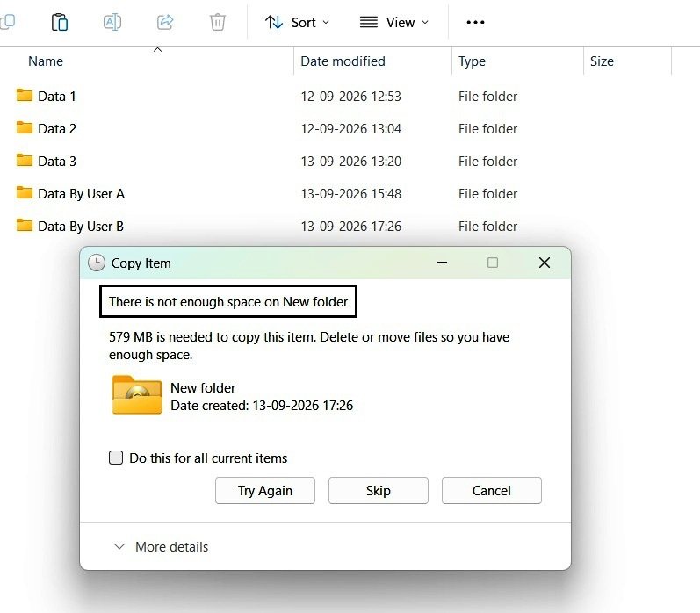The height and width of the screenshot is (613, 700).
Task: Sort by the Type column header
Action: pyautogui.click(x=472, y=61)
